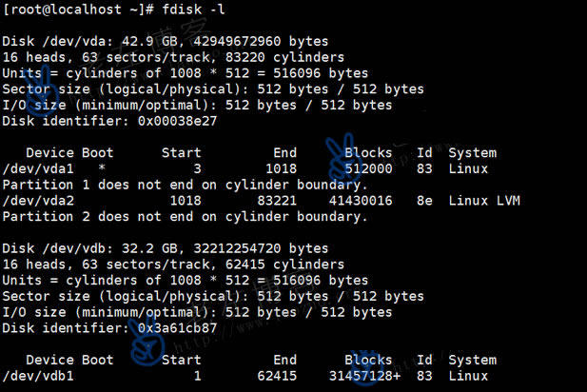This screenshot has width=587, height=392.
Task: Click the 32212254720 bytes value
Action: [x=261, y=248]
